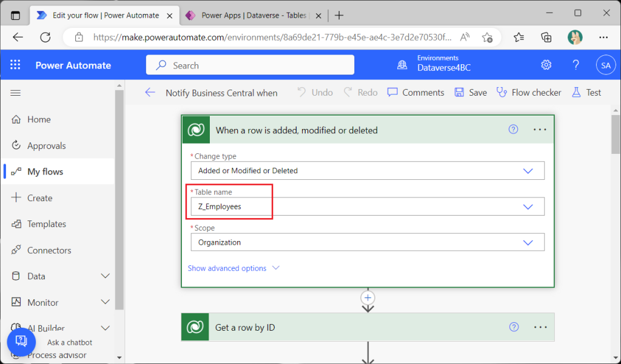Expand the Data navigation section

106,276
